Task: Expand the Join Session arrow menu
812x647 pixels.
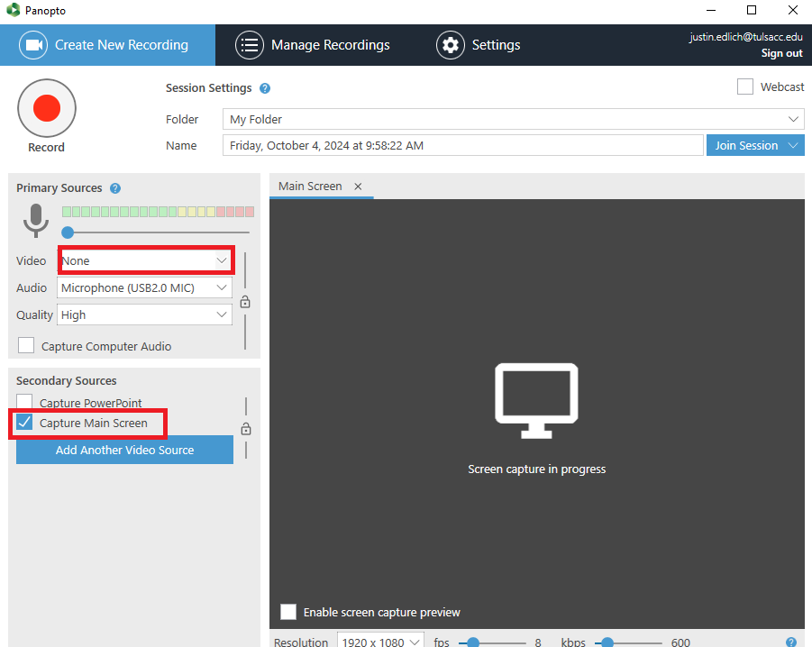Action: [x=793, y=145]
